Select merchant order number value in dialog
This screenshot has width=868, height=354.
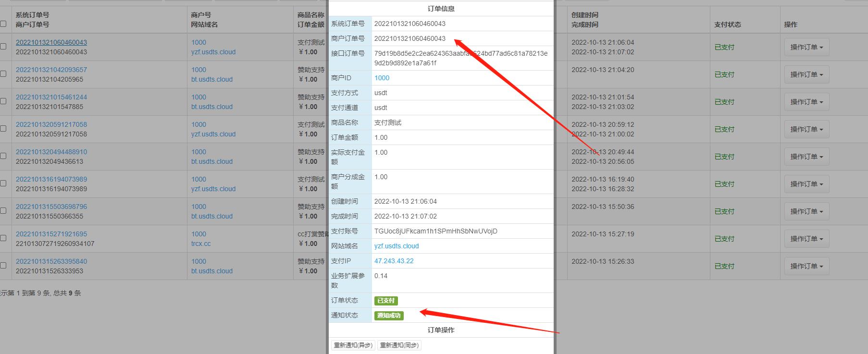pos(410,38)
